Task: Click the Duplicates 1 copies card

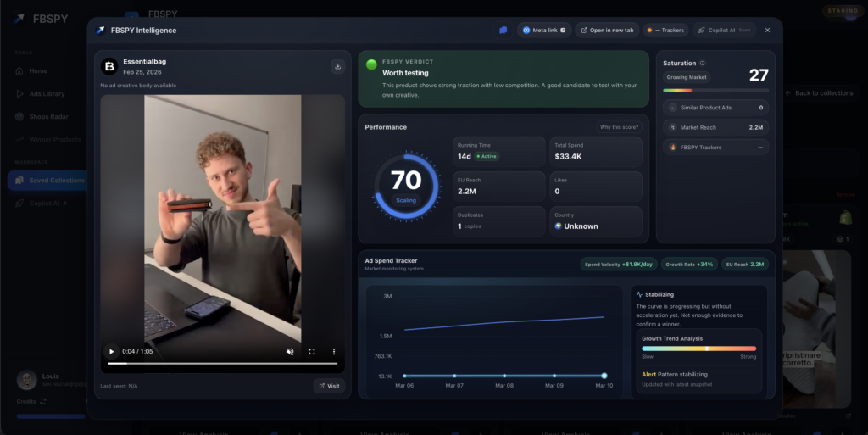Action: tap(498, 220)
